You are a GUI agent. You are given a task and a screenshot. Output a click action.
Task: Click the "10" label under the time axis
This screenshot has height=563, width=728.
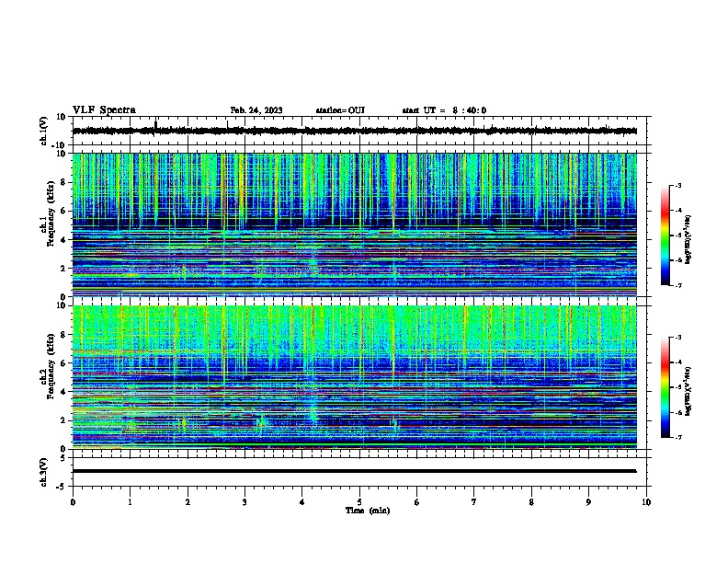click(x=646, y=502)
